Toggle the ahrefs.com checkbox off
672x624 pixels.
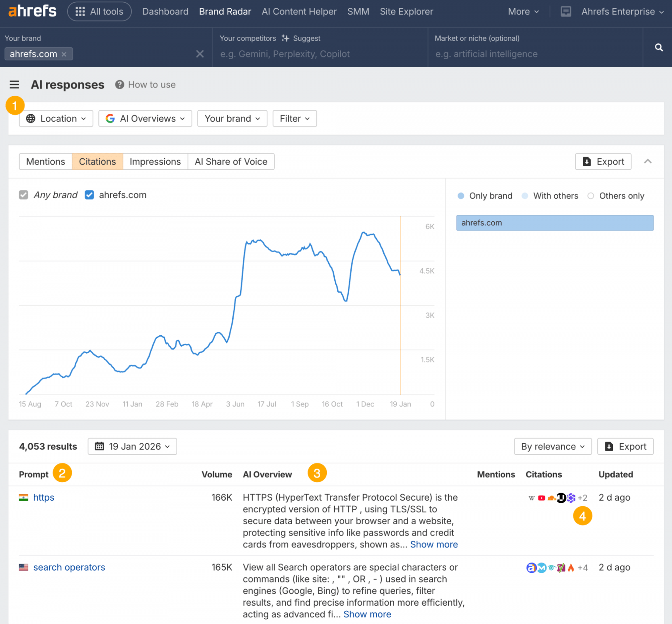tap(89, 195)
